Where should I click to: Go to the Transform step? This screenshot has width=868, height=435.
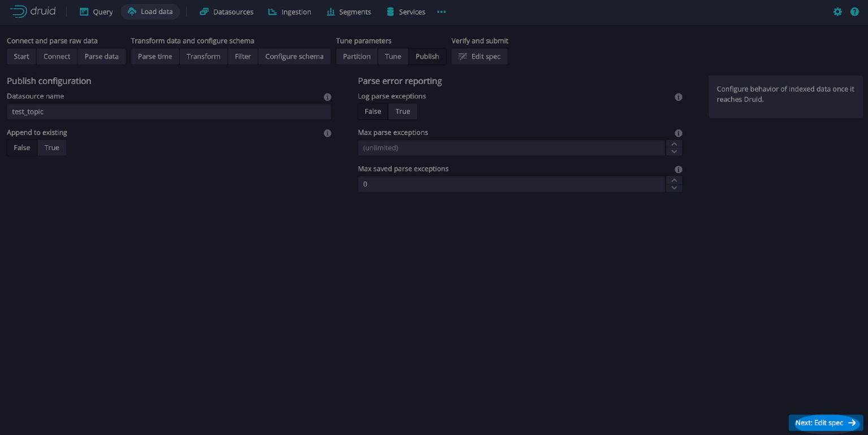point(203,57)
